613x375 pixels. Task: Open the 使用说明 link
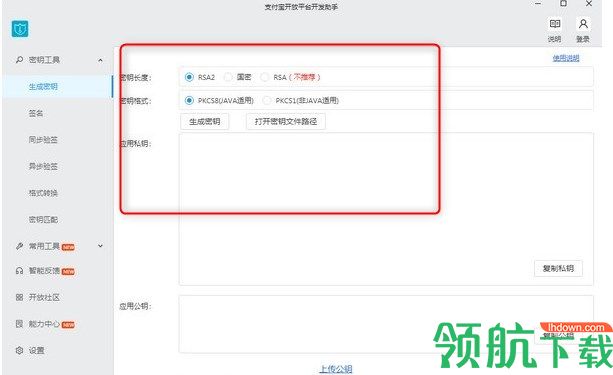click(566, 58)
